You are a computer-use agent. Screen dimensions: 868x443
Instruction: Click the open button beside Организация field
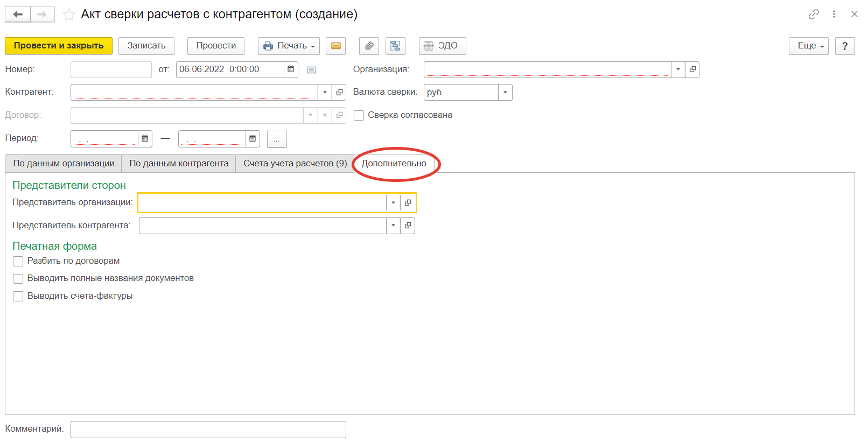pyautogui.click(x=692, y=69)
